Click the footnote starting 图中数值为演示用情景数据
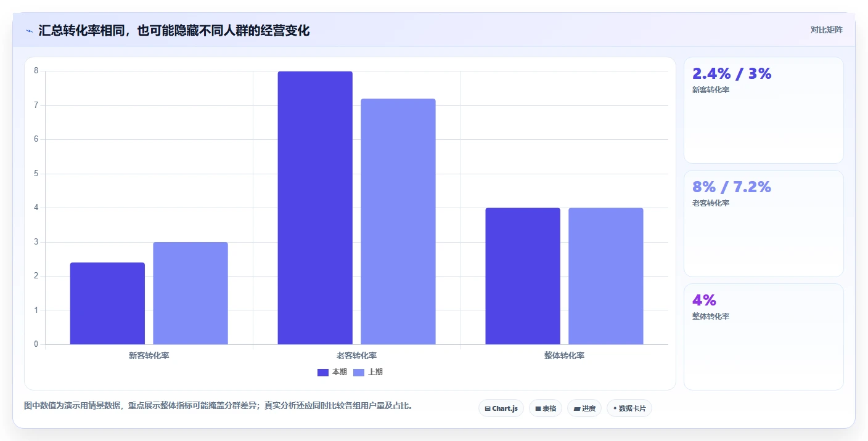868x441 pixels. [x=218, y=406]
